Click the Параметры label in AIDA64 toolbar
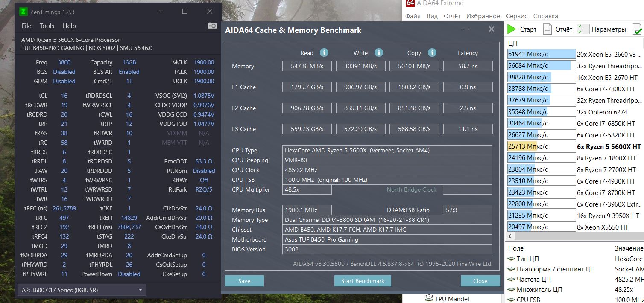The width and height of the screenshot is (644, 303). point(609,29)
